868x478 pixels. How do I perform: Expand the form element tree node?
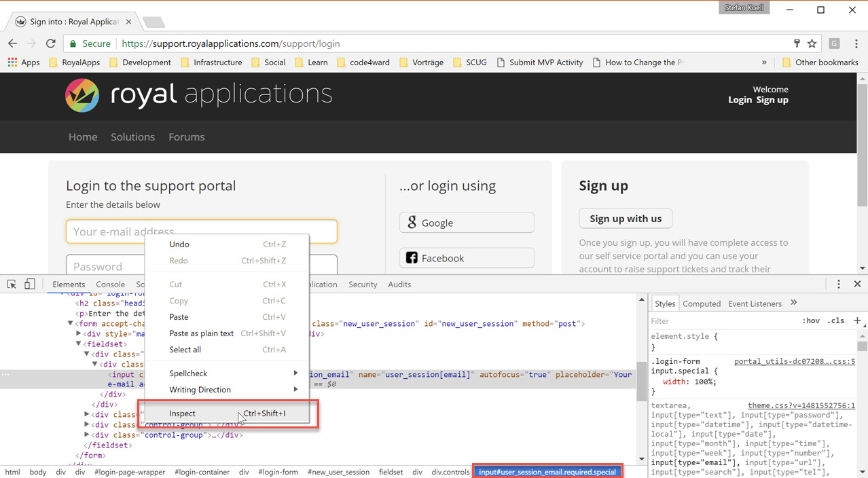70,324
